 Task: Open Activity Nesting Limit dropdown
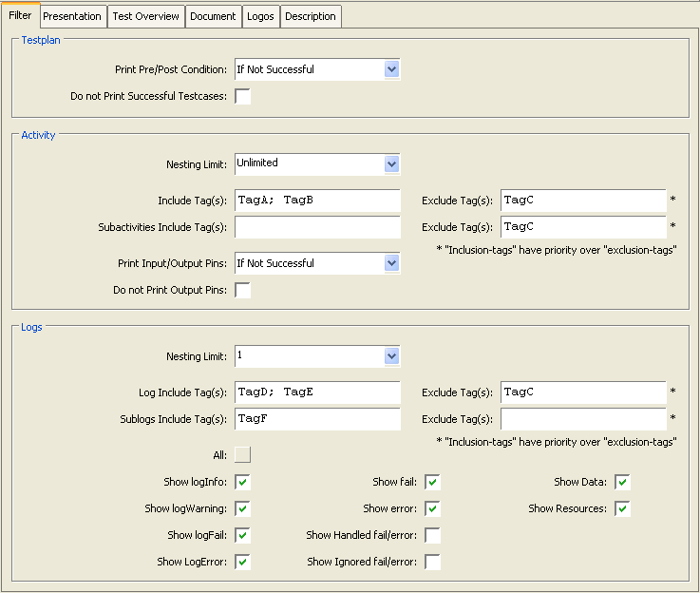[391, 164]
